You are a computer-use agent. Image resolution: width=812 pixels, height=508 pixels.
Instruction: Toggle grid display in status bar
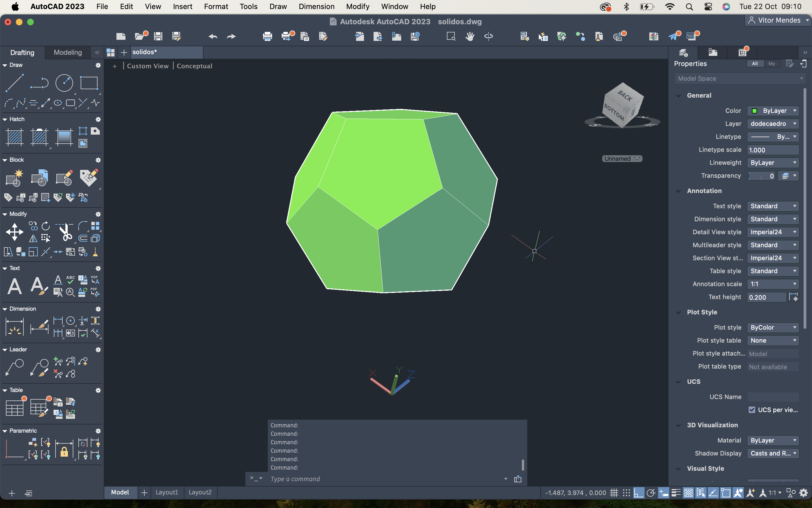[614, 493]
